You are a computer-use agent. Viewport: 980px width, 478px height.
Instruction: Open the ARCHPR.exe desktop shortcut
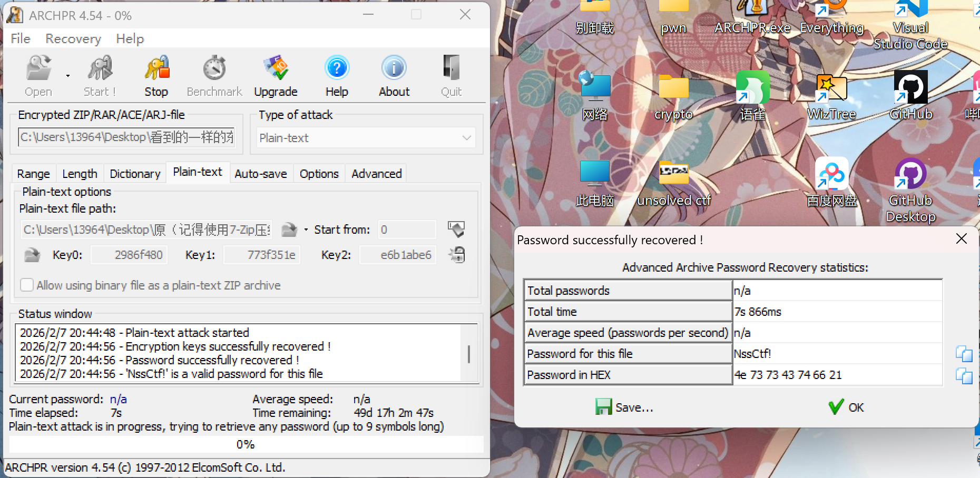752,16
